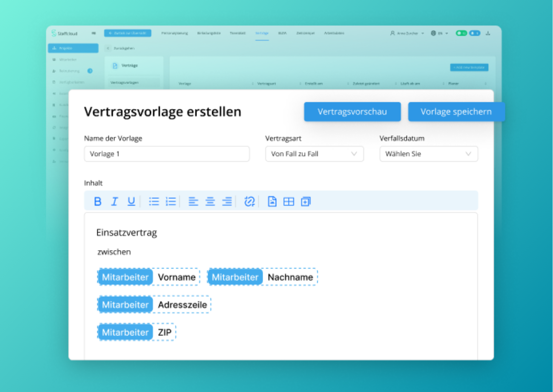
Task: Toggle bold formatting in the Inhalt toolbar
Action: pos(98,201)
